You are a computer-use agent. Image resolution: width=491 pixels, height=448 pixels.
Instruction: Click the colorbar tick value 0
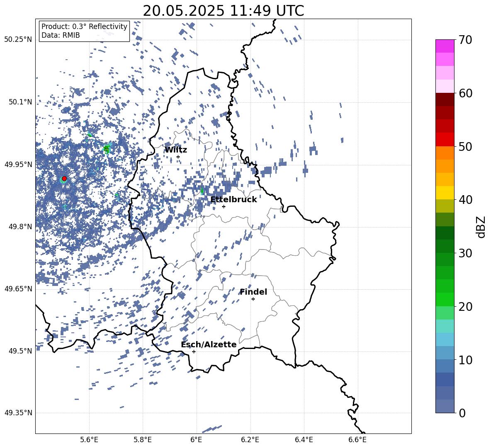[x=462, y=413]
